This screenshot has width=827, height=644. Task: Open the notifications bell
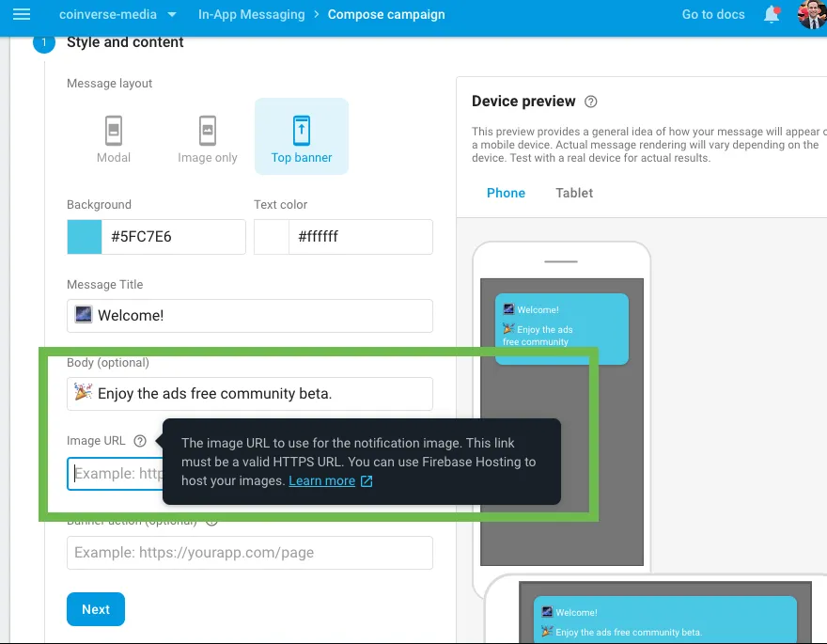point(772,14)
